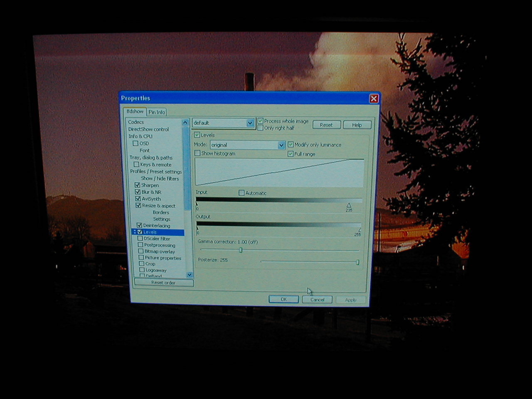The image size is (532, 399).
Task: Close the Properties dialog
Action: [x=374, y=99]
